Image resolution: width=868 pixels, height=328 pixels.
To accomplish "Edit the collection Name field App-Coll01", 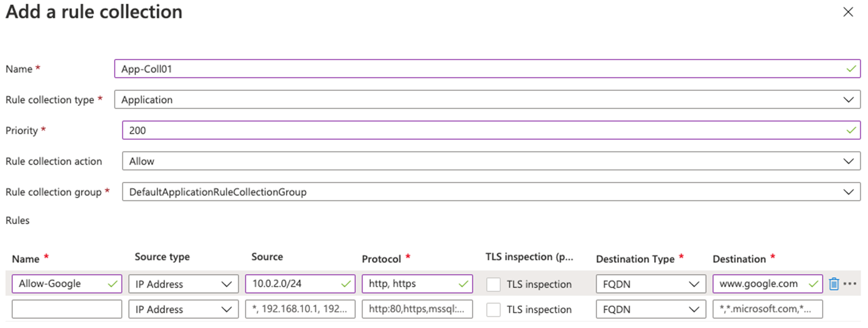I will click(x=487, y=69).
